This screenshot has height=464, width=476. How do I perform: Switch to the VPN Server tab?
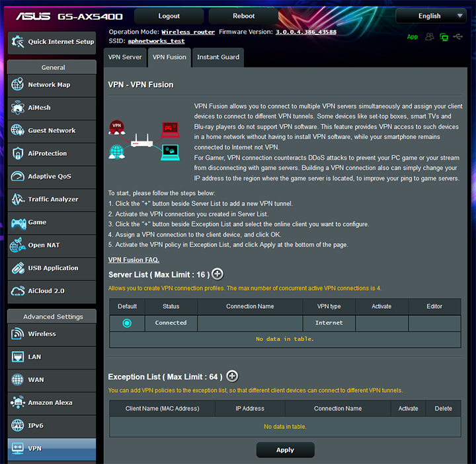(x=125, y=58)
